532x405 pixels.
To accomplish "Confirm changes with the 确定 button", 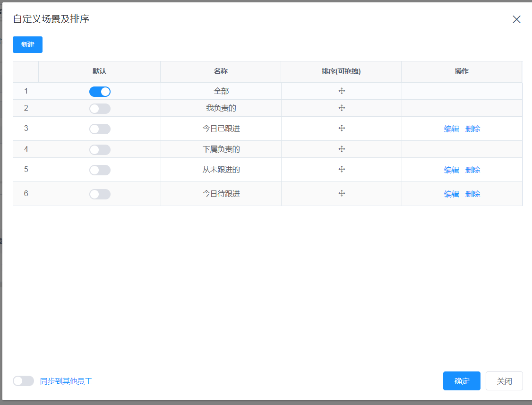I will click(x=462, y=381).
